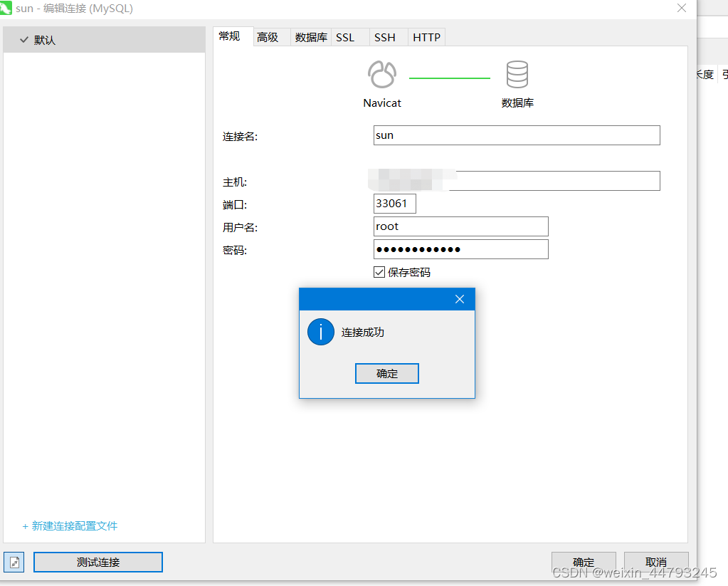Click the info icon in success dialog

[320, 332]
